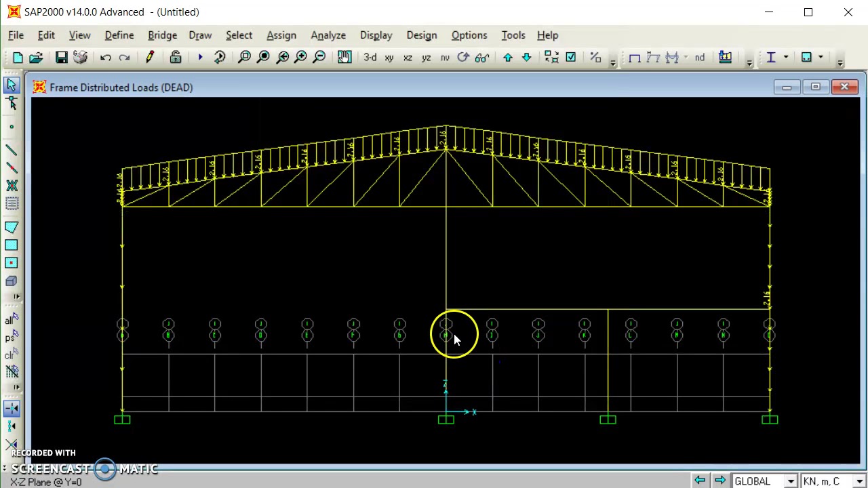Image resolution: width=868 pixels, height=488 pixels.
Task: Click the 'clr' clear selection tool
Action: click(x=12, y=354)
